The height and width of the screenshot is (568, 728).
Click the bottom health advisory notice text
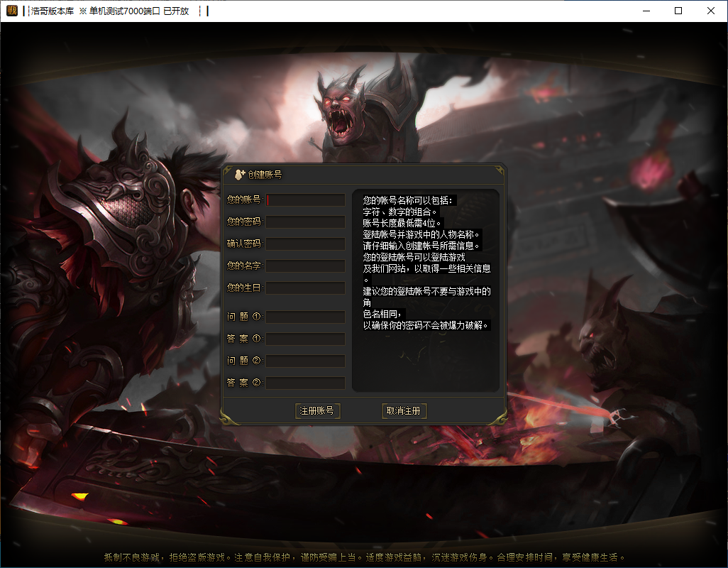[x=364, y=557]
